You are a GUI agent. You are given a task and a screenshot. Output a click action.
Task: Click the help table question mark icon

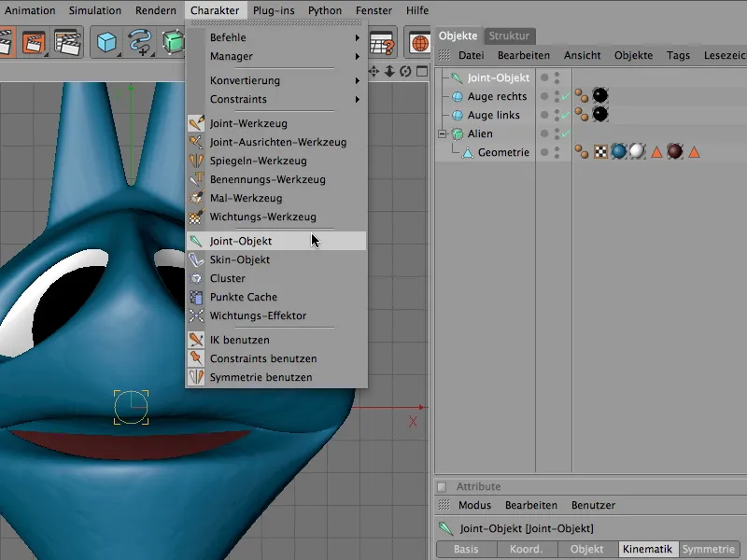tap(383, 42)
